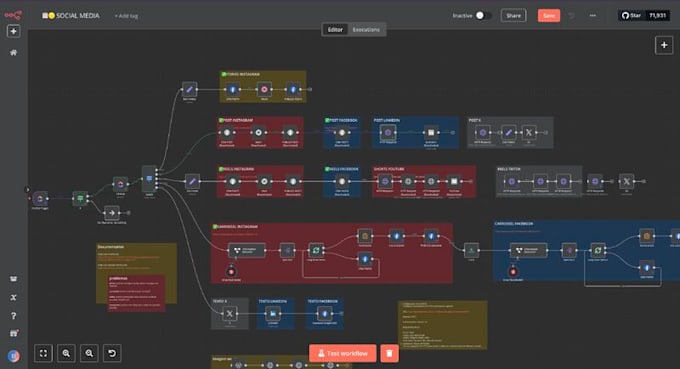Open the three-dots more options menu
This screenshot has height=369, width=680.
point(592,16)
